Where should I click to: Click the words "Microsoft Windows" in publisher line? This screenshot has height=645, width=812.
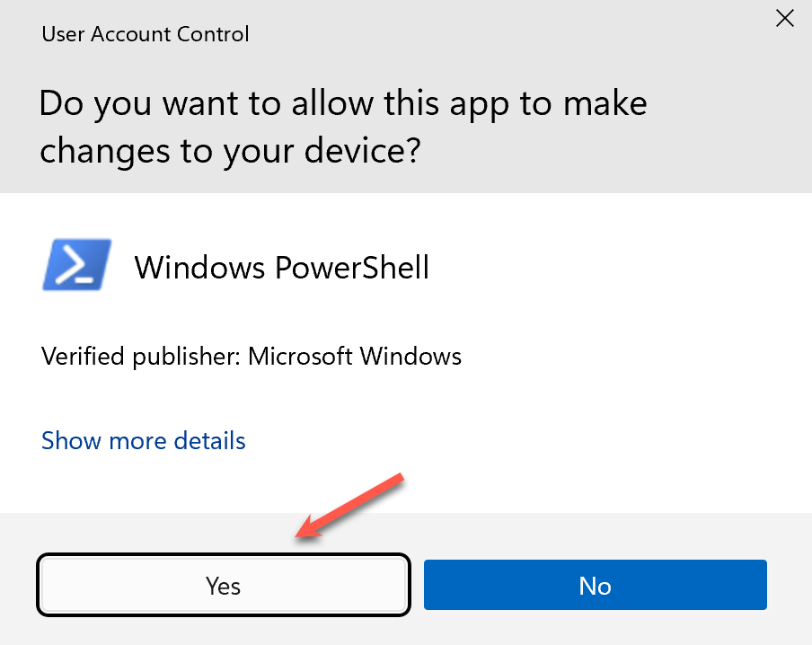click(x=355, y=357)
